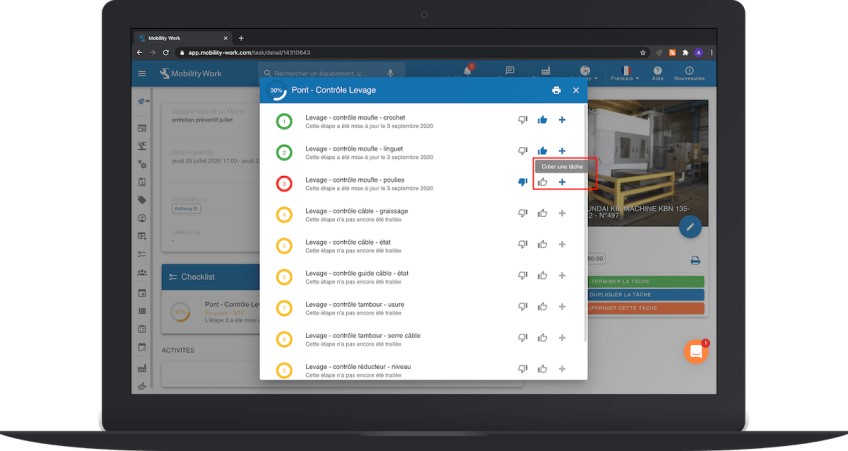
Task: Toggle thumbs down on 'contrôle moufle - poulies'
Action: pos(522,182)
